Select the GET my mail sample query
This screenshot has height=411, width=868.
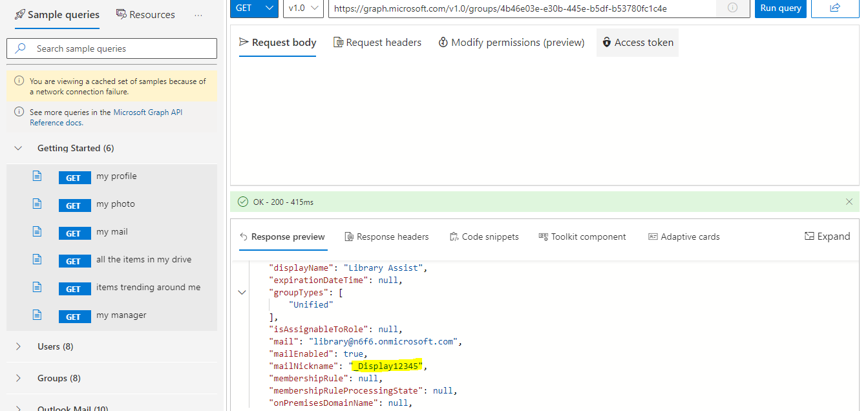click(112, 232)
